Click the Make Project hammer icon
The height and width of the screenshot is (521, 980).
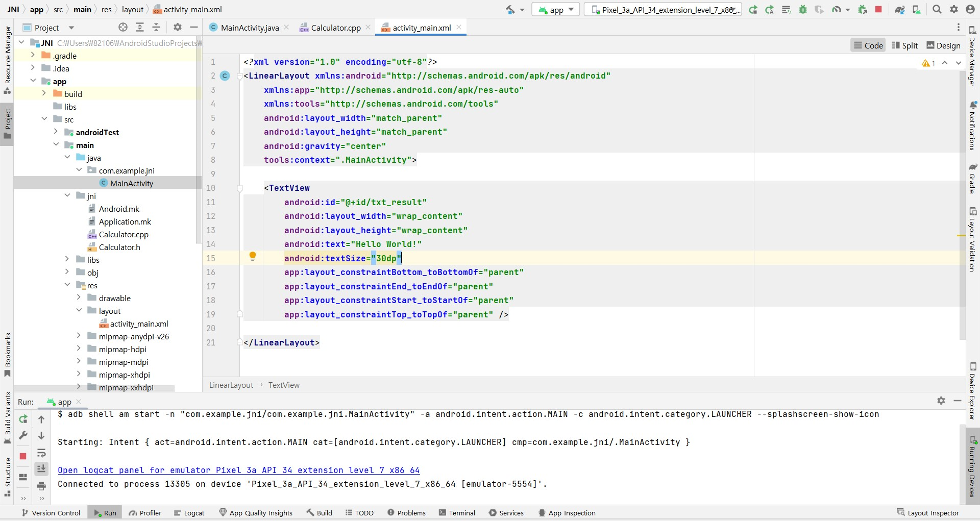tap(510, 10)
